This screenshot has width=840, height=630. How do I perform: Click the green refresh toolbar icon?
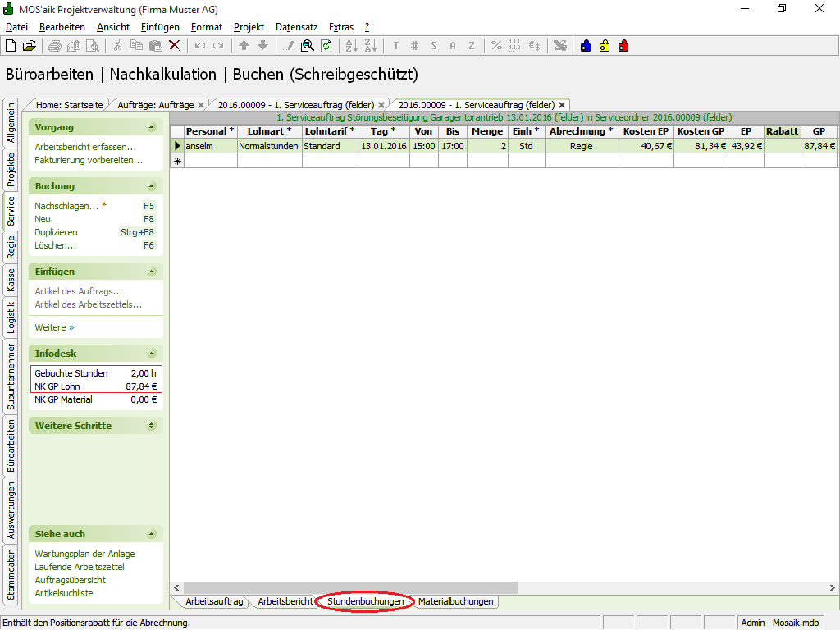326,46
